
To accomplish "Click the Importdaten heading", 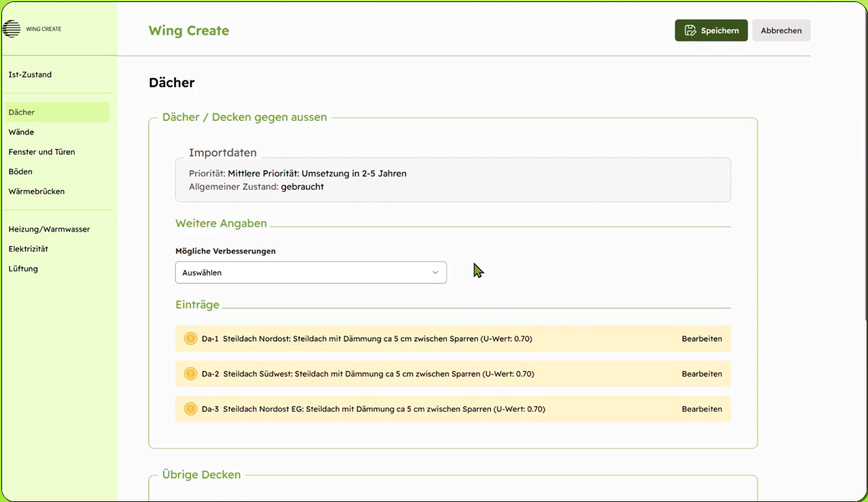I will [223, 153].
